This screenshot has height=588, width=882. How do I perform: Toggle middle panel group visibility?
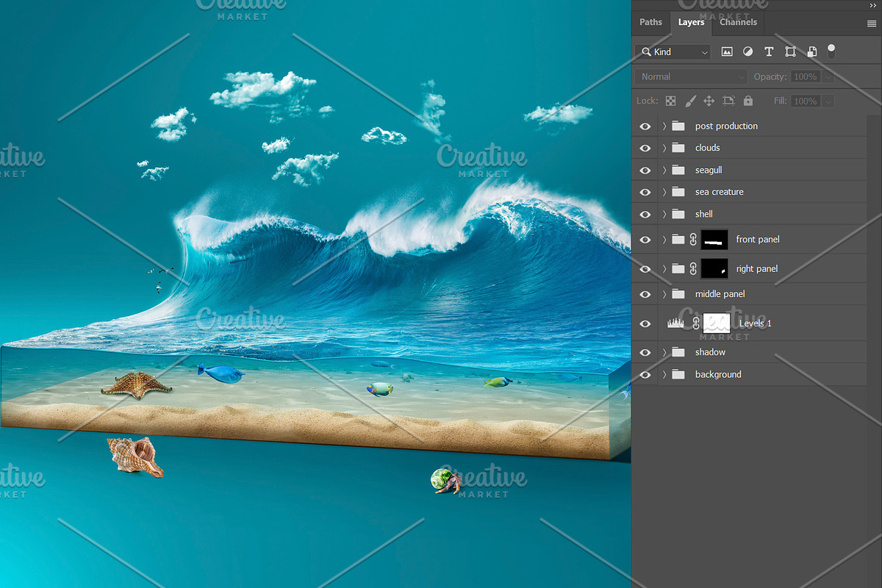645,295
